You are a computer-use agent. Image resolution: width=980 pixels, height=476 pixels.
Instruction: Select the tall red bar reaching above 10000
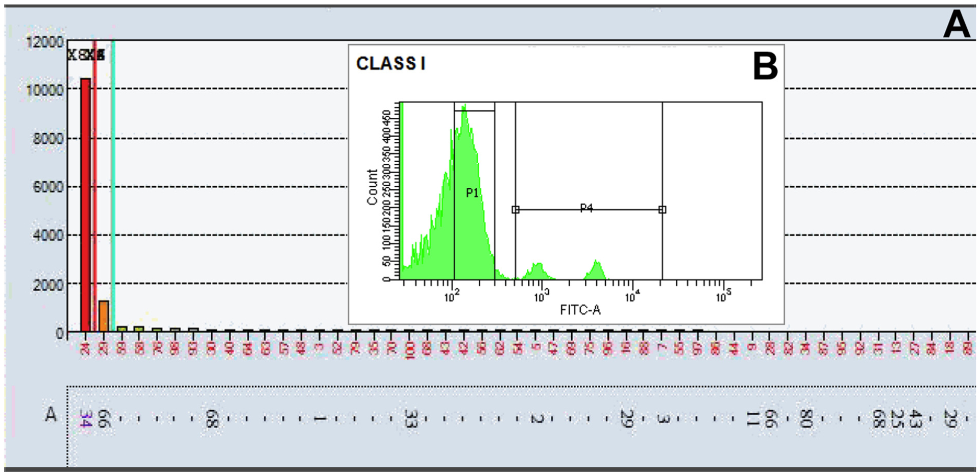(86, 205)
